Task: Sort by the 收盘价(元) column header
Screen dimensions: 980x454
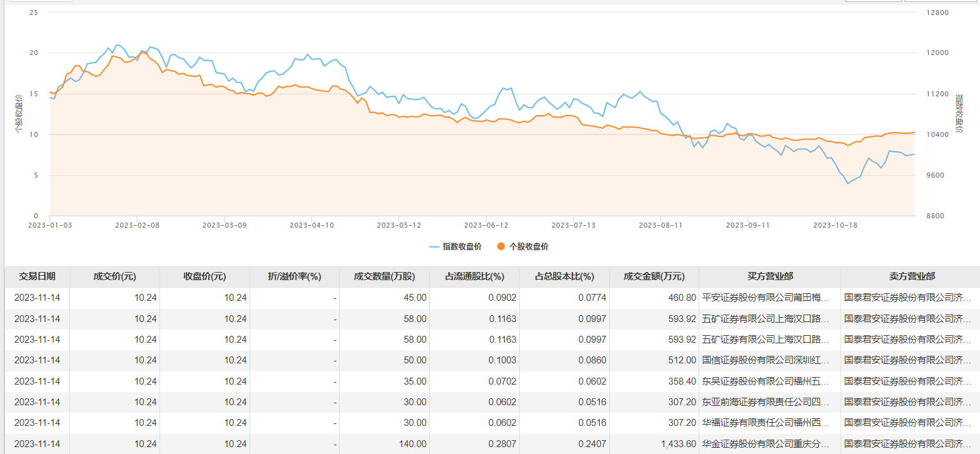Action: (205, 276)
